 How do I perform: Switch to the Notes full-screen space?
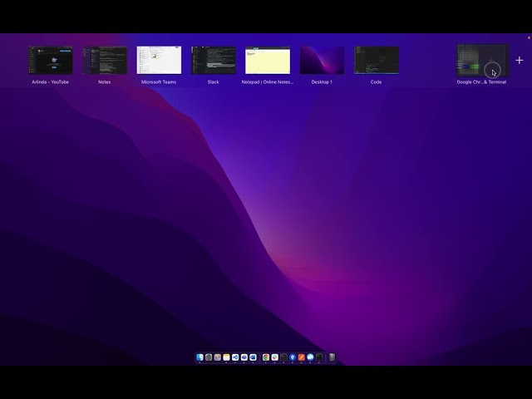point(105,60)
